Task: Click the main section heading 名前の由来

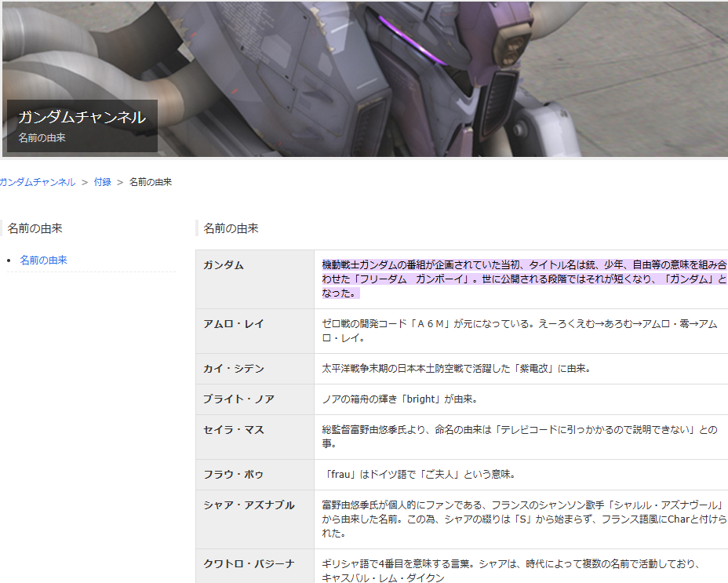Action: pos(231,228)
